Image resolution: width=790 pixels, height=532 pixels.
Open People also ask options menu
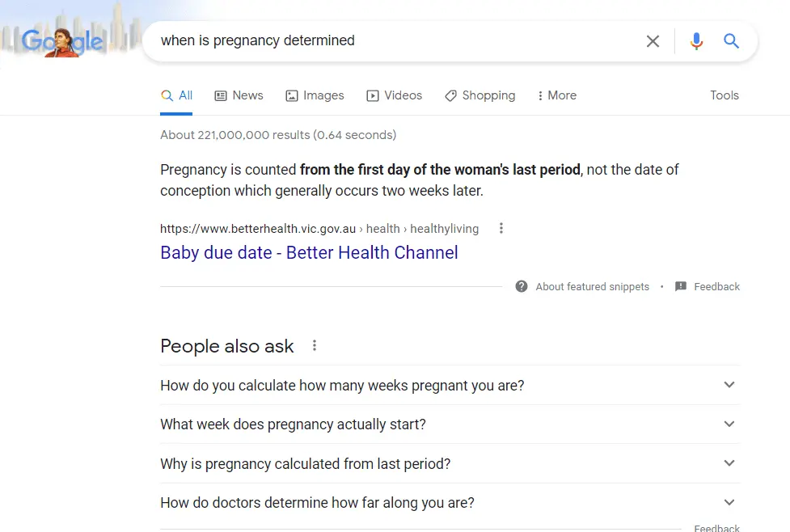315,346
